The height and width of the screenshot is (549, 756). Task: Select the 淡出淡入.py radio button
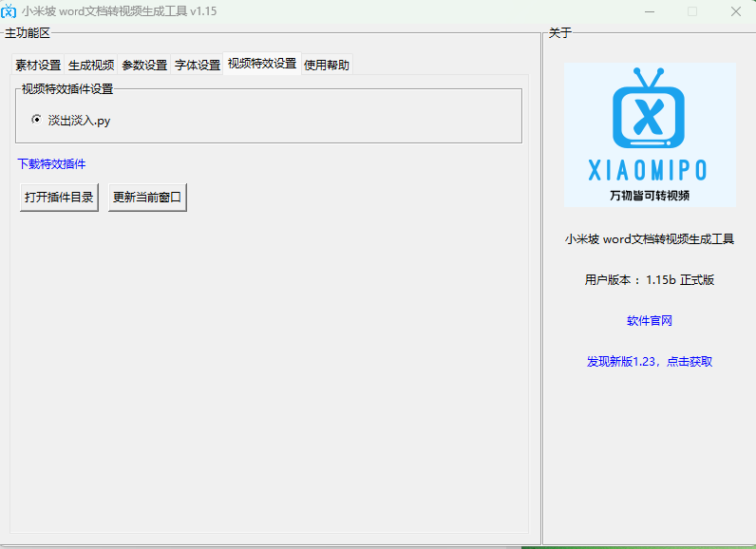[37, 121]
